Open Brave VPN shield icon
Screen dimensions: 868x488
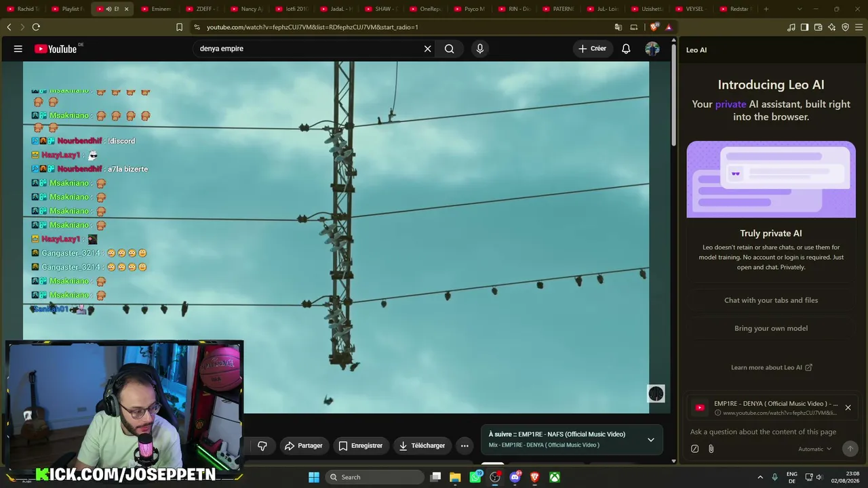click(x=846, y=27)
